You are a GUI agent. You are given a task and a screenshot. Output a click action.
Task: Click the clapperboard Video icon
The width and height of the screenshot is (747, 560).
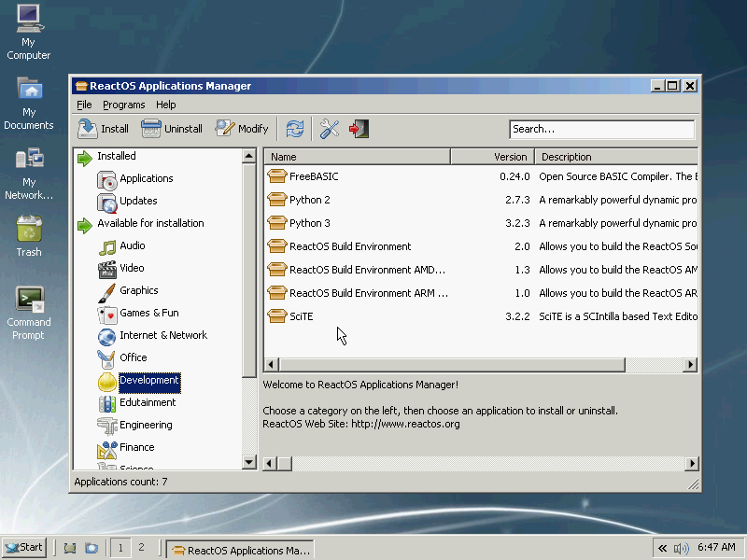coord(107,270)
